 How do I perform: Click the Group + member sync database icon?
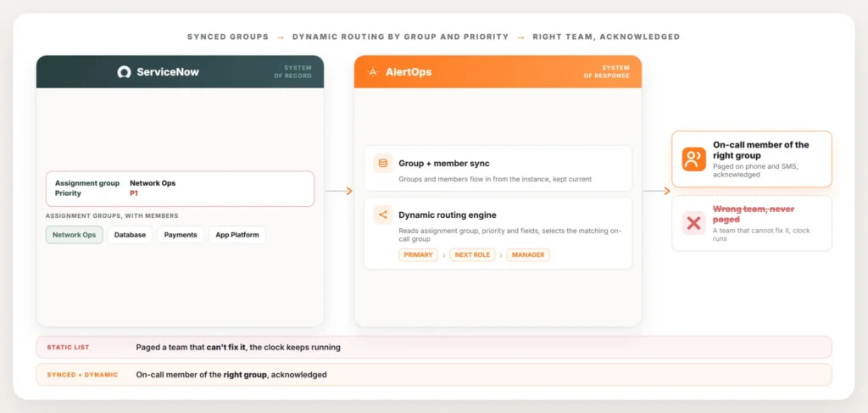[382, 164]
